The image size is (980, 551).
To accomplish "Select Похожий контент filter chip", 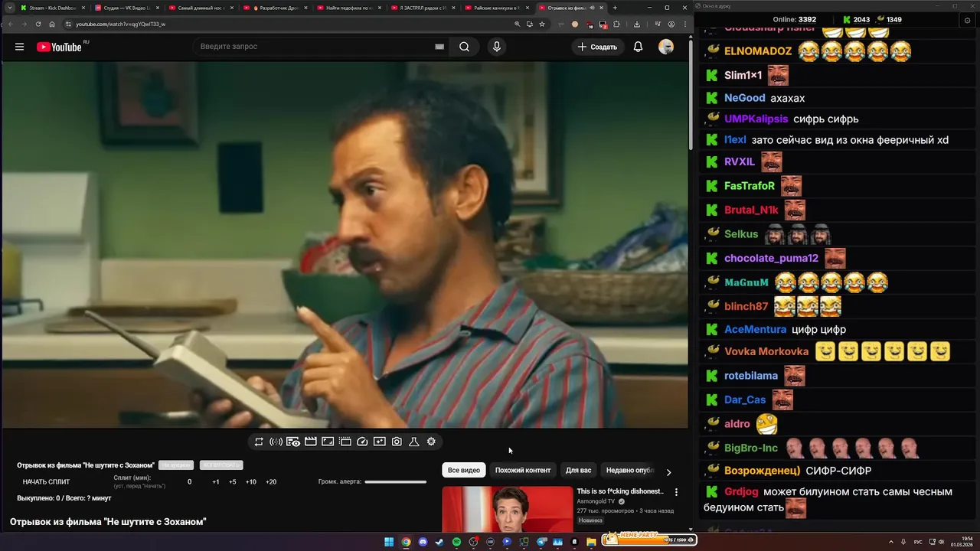I will [523, 470].
